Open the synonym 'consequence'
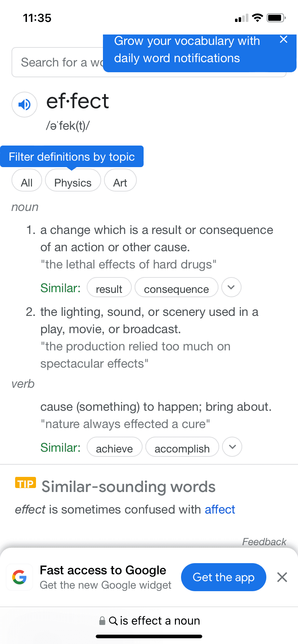Screen dimensions: 298x644 (176, 289)
